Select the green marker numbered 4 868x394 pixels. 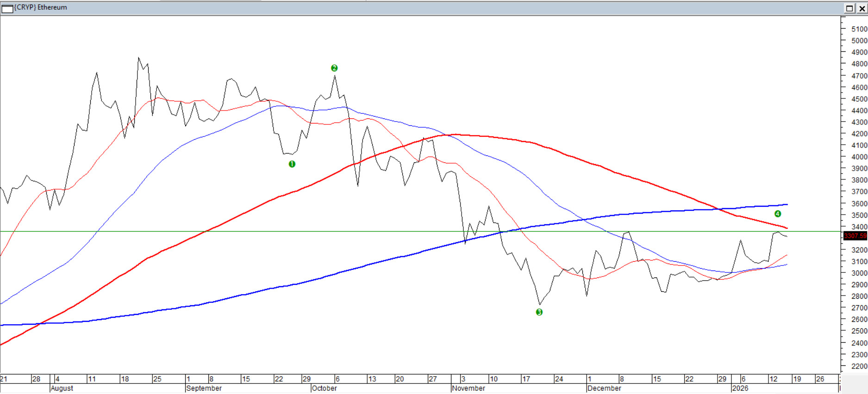pos(778,214)
